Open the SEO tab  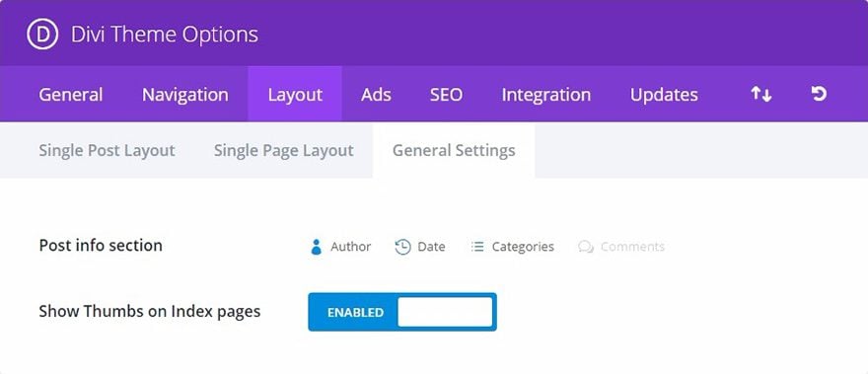click(446, 94)
